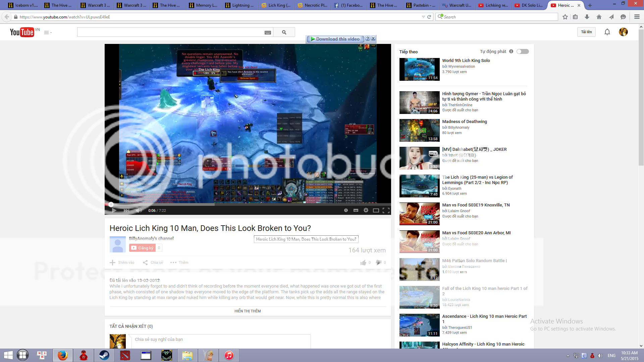Viewport: 644px width, 362px height.
Task: Open BillyAnomaly's channel link
Action: [x=151, y=238]
